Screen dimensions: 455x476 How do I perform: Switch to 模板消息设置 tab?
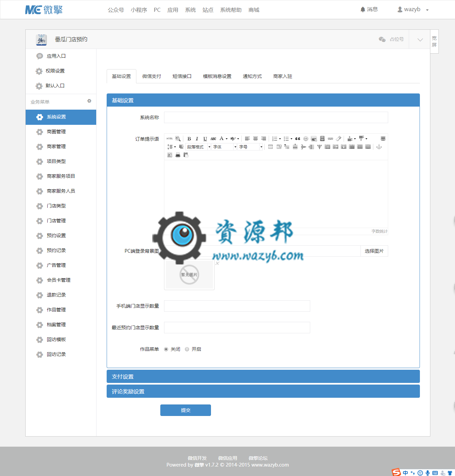click(217, 76)
